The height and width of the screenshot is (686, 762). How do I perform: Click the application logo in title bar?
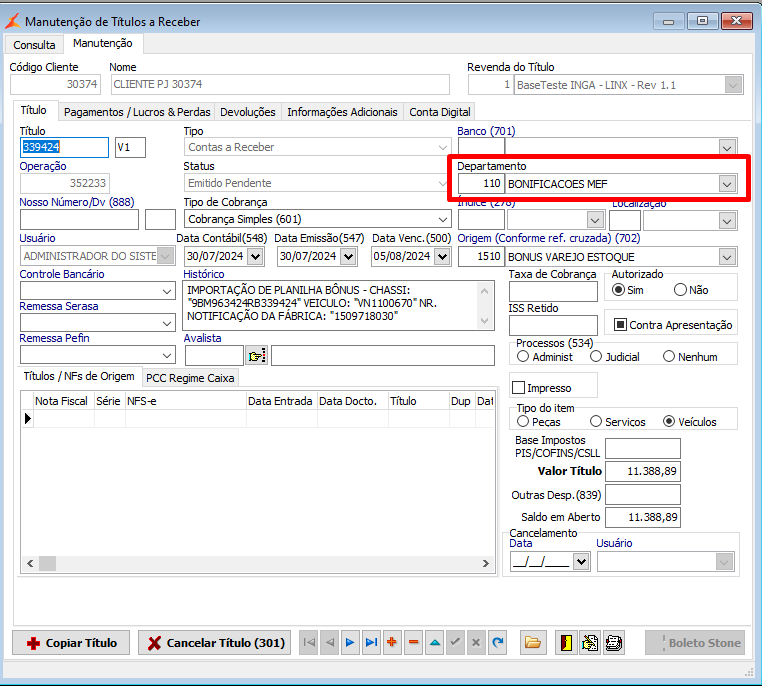click(x=13, y=21)
